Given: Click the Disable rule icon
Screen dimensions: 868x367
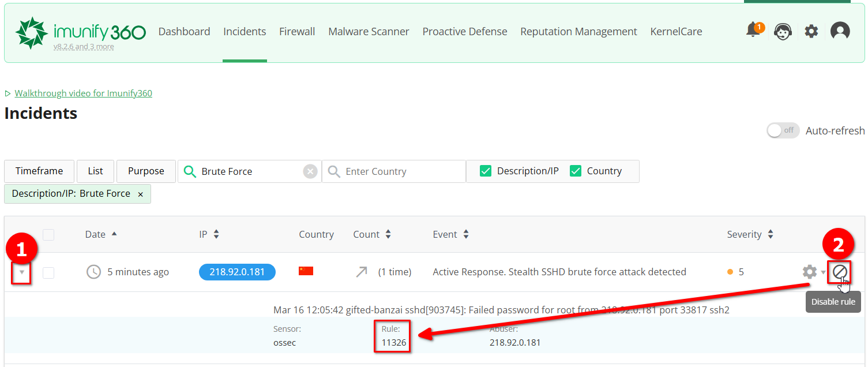Looking at the screenshot, I should pyautogui.click(x=839, y=271).
